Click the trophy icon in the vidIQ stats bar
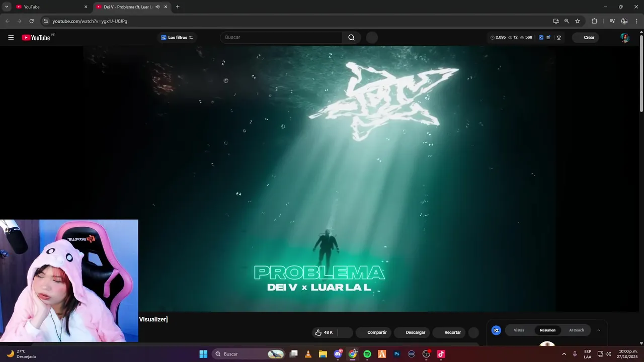This screenshot has height=362, width=644. [x=558, y=38]
